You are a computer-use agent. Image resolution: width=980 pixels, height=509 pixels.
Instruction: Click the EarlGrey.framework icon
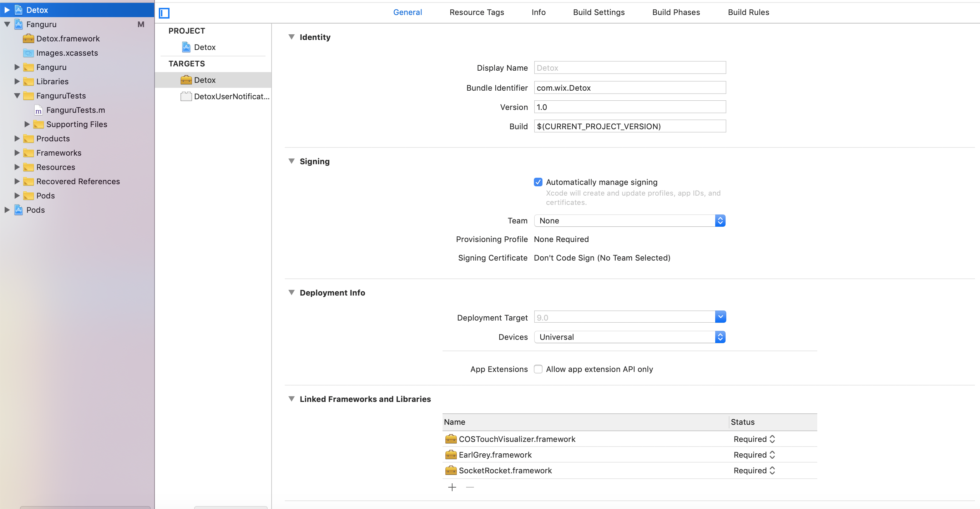point(451,455)
